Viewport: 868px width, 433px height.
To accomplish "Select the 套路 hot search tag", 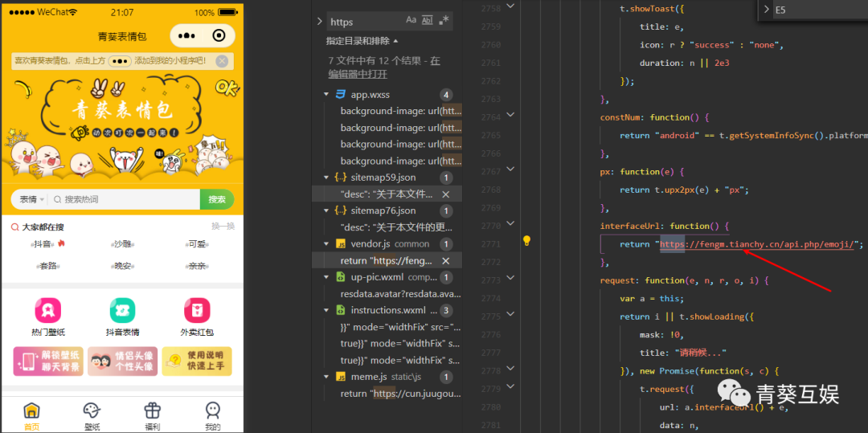I will point(47,266).
